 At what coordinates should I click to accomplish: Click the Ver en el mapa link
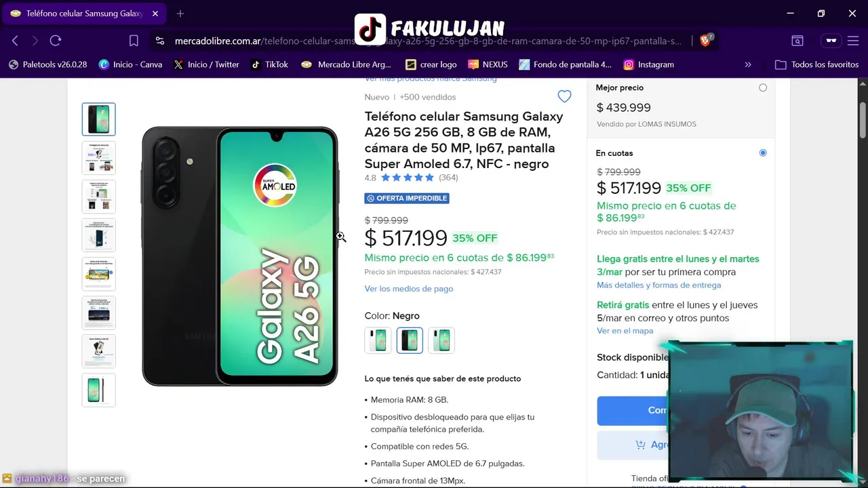tap(625, 331)
